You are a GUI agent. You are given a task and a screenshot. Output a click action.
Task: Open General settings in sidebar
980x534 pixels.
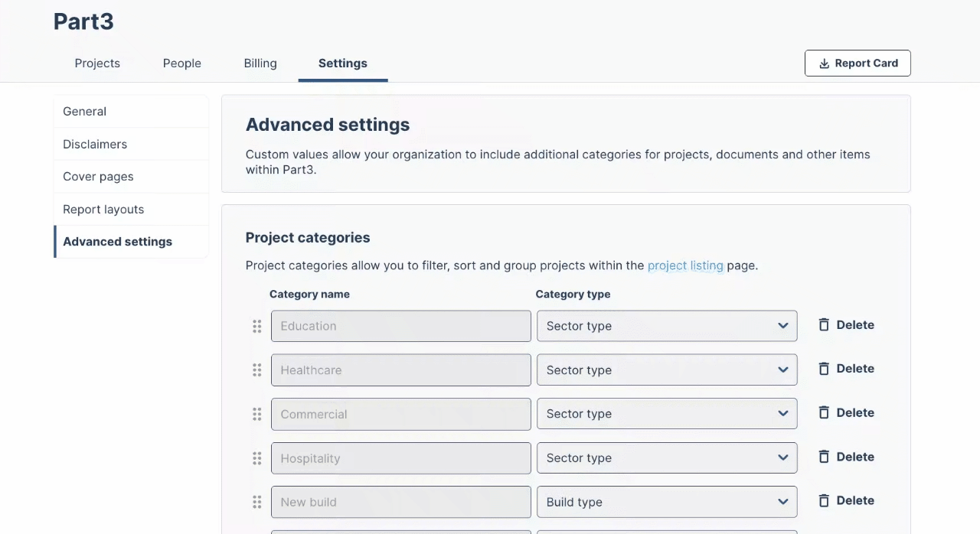131,112
